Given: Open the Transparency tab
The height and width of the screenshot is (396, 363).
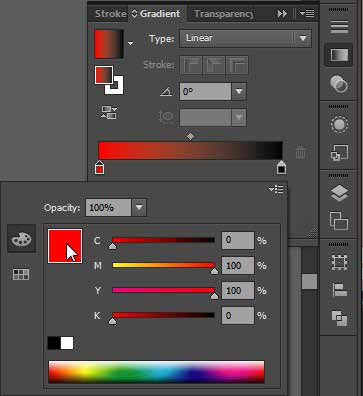Looking at the screenshot, I should coord(224,14).
